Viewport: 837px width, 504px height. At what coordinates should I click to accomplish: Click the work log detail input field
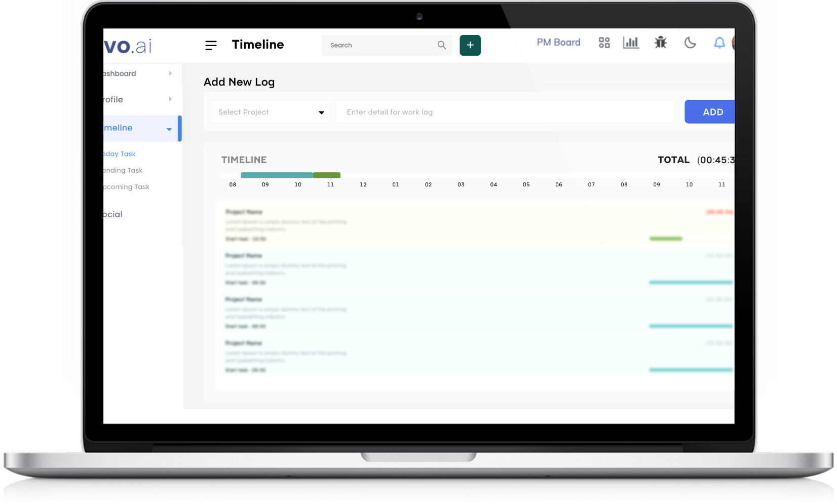click(505, 112)
